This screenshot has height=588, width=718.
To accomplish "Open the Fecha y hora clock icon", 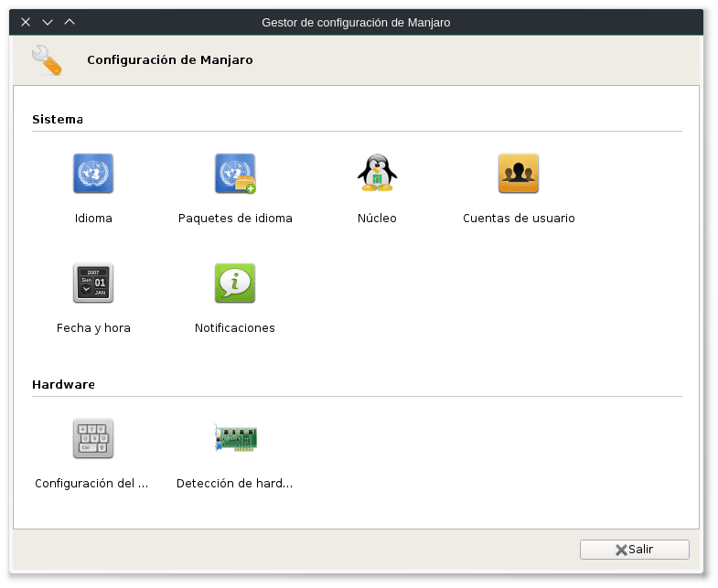I will point(93,283).
